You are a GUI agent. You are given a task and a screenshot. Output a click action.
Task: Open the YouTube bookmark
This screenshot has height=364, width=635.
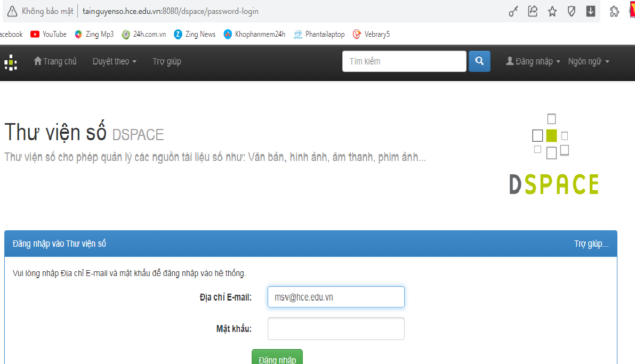coord(49,35)
